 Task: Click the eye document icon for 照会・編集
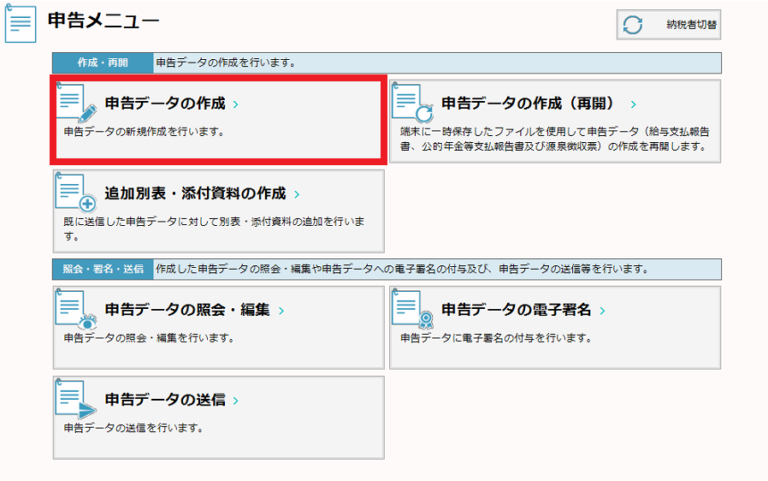76,309
